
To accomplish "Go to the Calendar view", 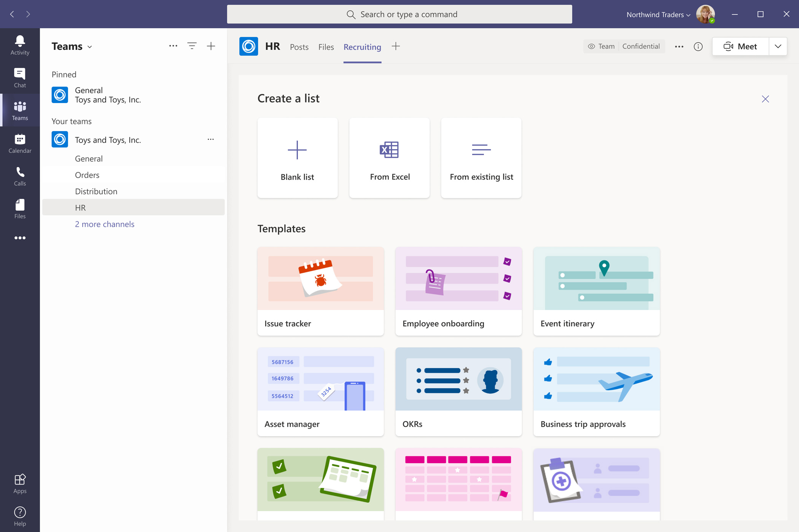I will click(20, 143).
